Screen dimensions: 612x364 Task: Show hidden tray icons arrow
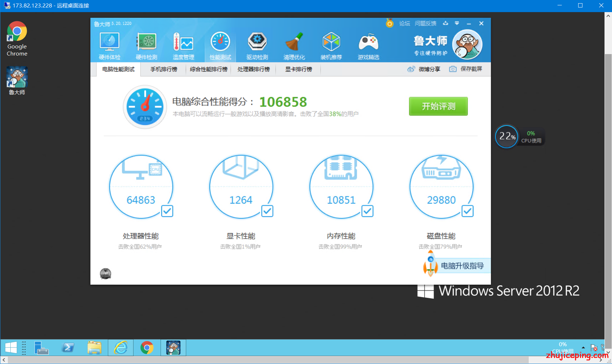[583, 347]
